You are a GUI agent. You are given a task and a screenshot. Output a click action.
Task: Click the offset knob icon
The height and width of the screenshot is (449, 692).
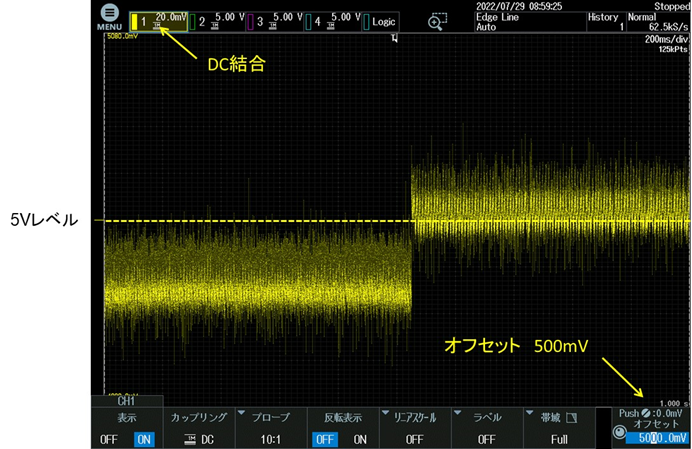(620, 432)
